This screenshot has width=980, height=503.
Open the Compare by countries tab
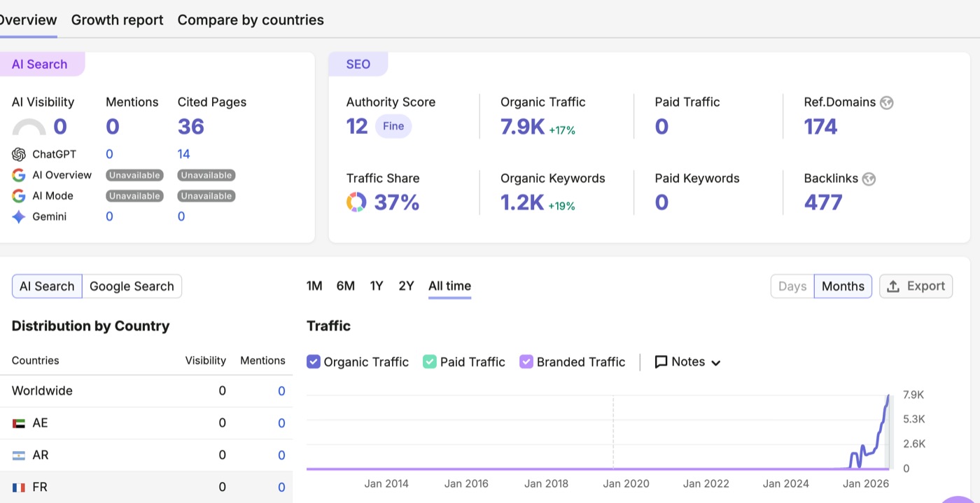[x=251, y=20]
